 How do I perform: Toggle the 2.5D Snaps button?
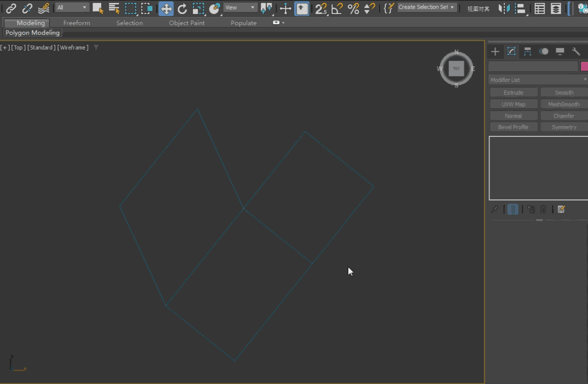coord(321,8)
